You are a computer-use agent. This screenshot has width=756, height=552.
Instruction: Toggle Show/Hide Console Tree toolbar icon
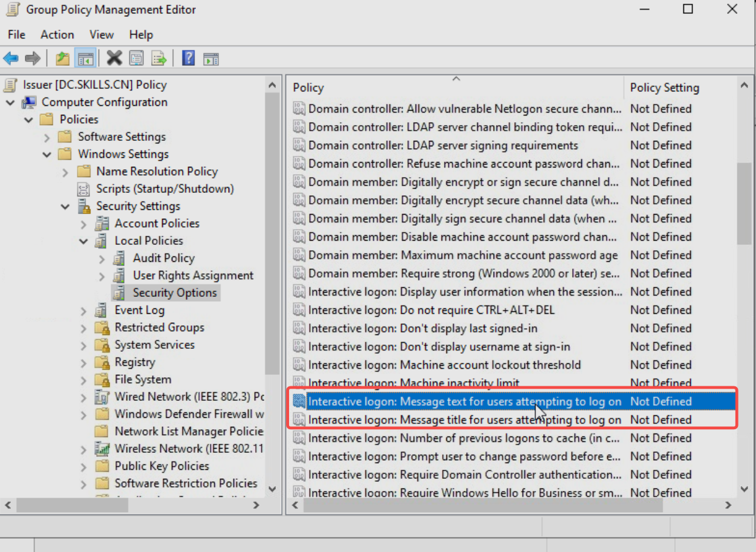pyautogui.click(x=85, y=59)
